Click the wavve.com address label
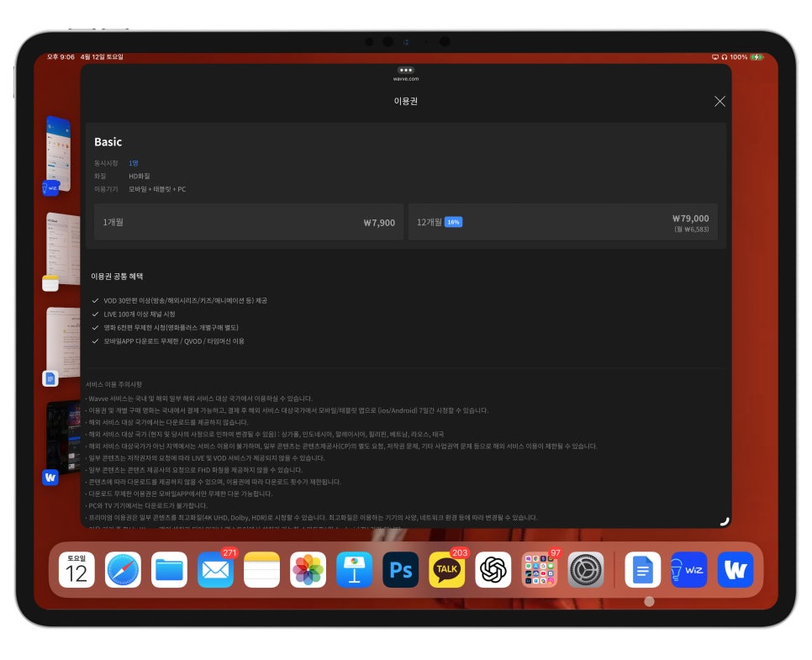This screenshot has width=812, height=660. [x=405, y=79]
